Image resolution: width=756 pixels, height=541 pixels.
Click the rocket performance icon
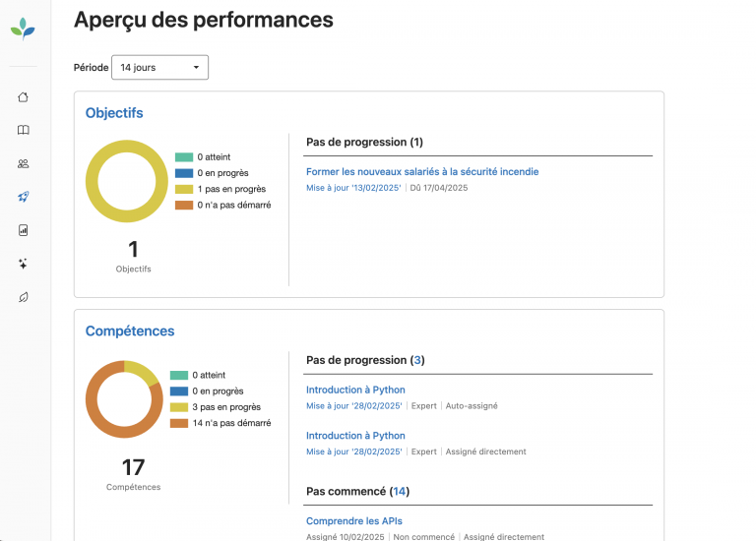pos(24,197)
